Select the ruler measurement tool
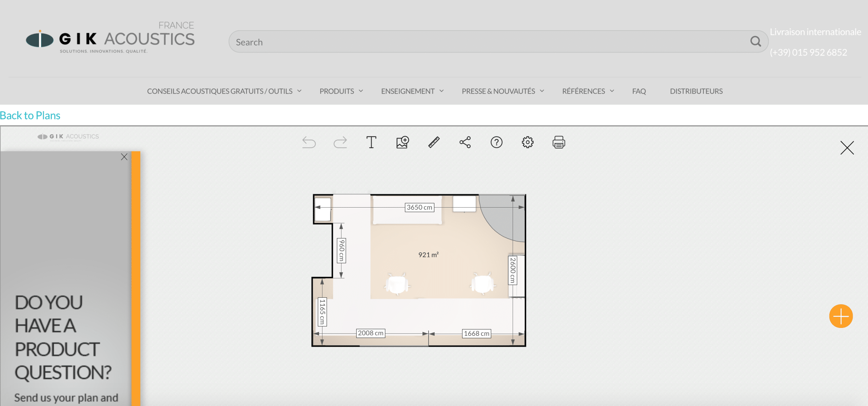 point(434,142)
